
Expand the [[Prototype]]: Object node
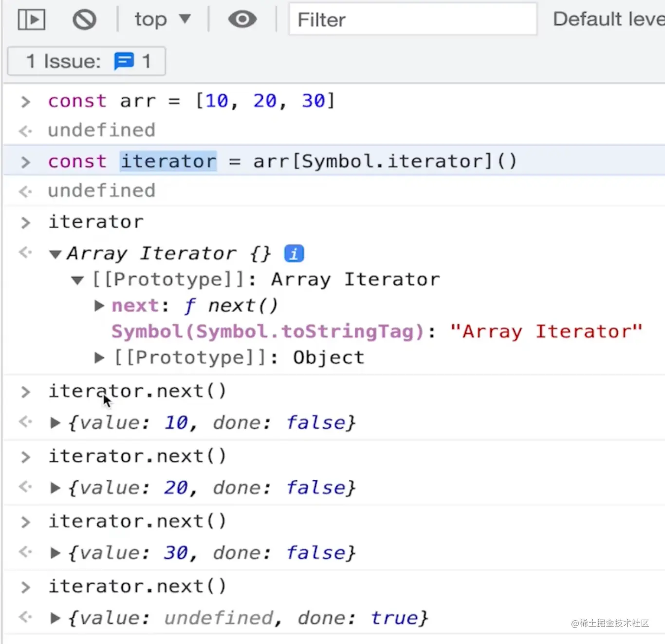point(99,358)
